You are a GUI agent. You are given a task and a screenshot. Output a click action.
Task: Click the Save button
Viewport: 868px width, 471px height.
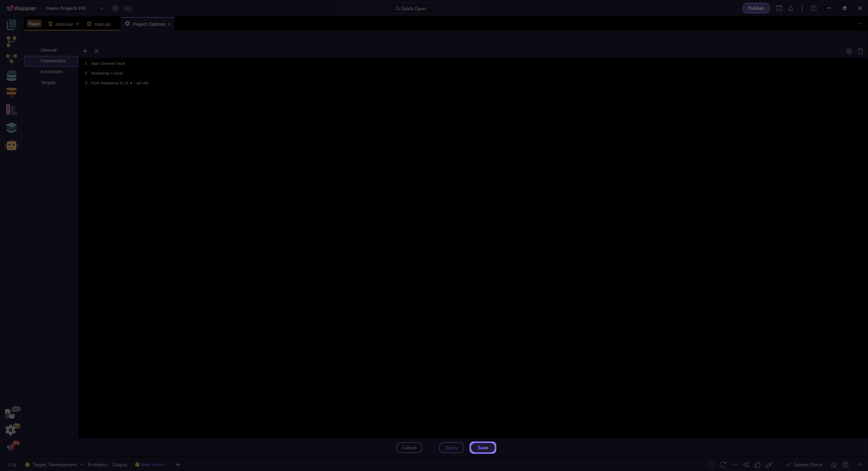click(482, 448)
